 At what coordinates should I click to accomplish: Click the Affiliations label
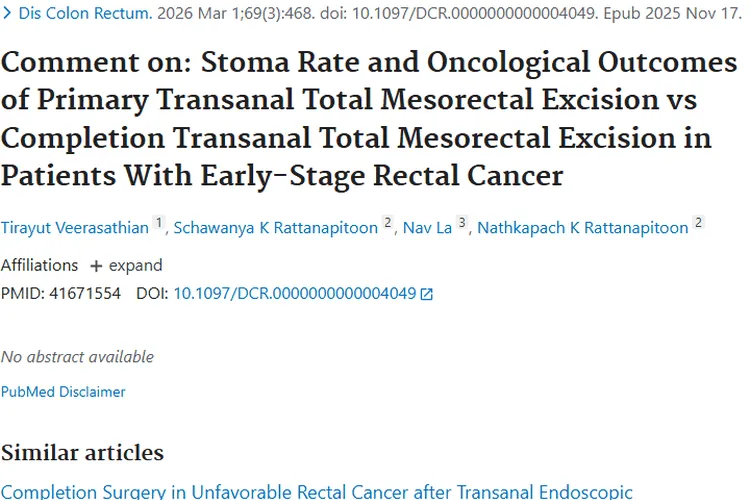39,266
